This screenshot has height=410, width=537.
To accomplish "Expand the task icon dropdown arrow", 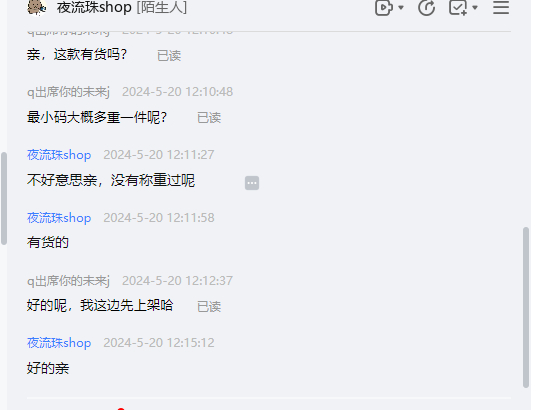I will [475, 8].
